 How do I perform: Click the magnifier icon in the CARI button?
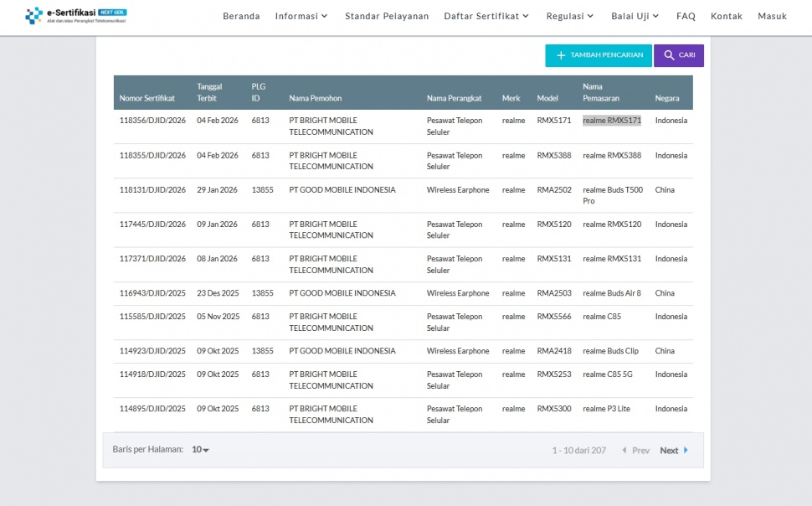click(x=669, y=55)
